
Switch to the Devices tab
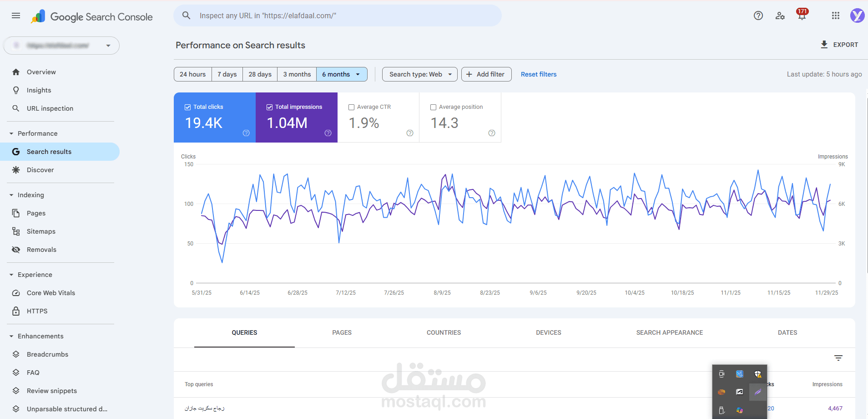tap(548, 333)
